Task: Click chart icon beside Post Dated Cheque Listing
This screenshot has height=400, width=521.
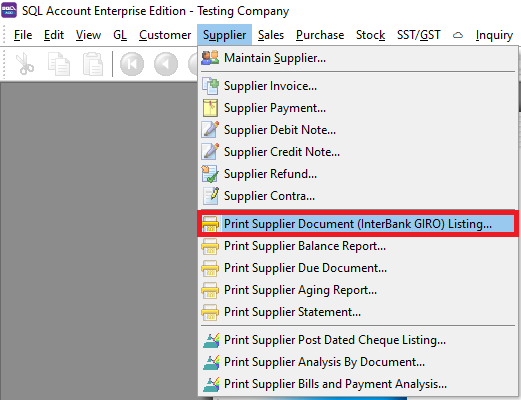Action: [x=211, y=340]
